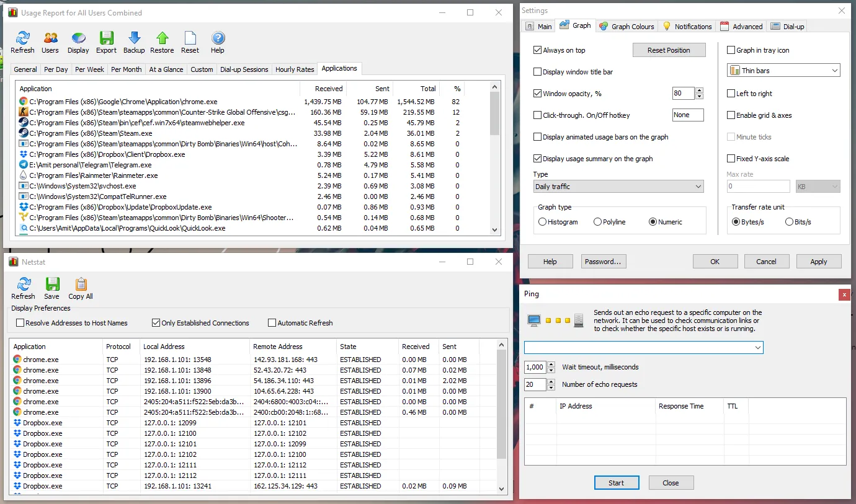Select Dropbox.exe row with port 13241
The height and width of the screenshot is (504, 856).
coord(254,486)
